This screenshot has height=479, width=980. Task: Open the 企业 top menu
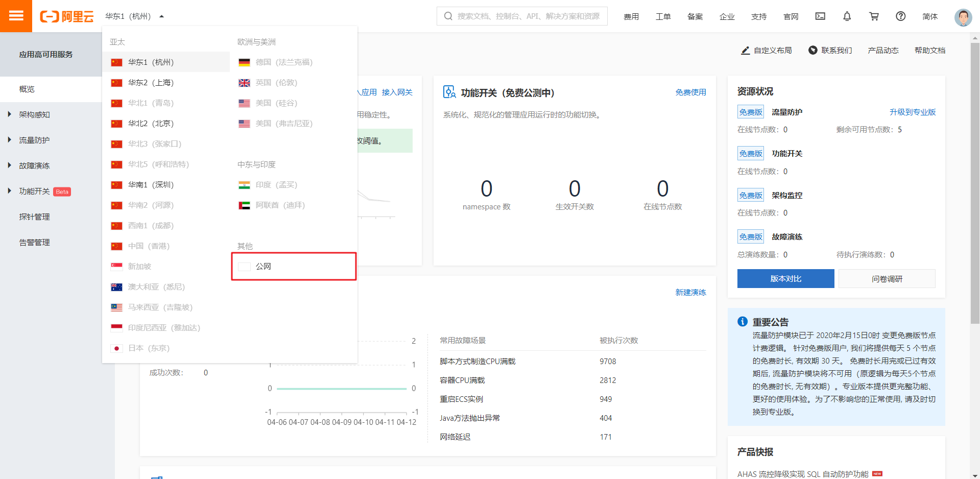727,16
